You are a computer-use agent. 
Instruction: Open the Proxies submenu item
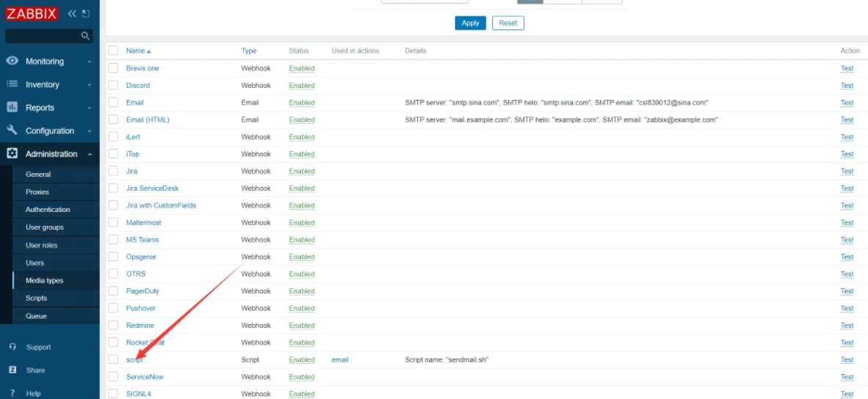point(37,191)
